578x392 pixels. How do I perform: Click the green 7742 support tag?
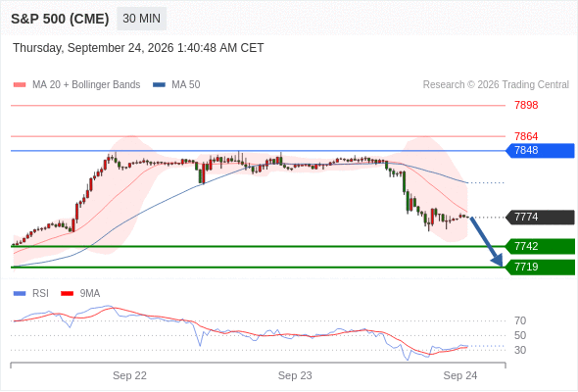coord(541,246)
